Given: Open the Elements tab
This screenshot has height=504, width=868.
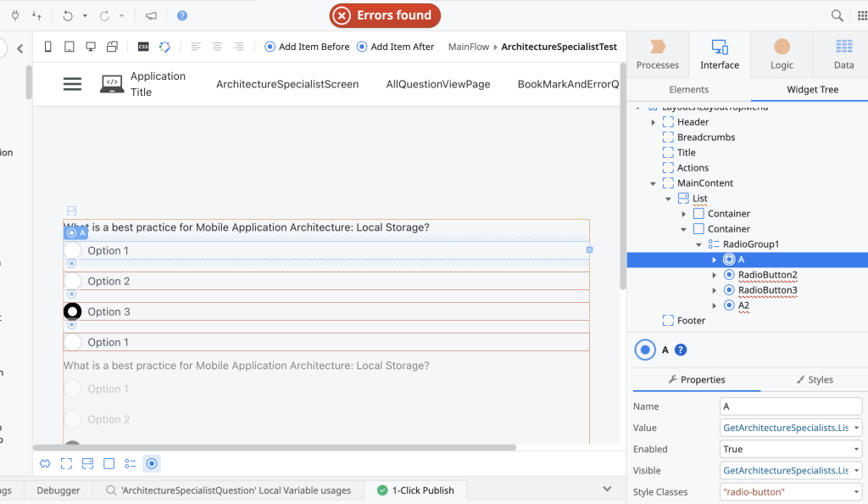Looking at the screenshot, I should (688, 89).
